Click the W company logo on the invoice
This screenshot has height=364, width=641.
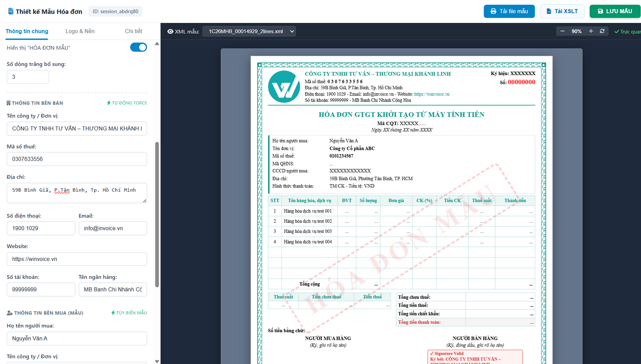[x=284, y=87]
